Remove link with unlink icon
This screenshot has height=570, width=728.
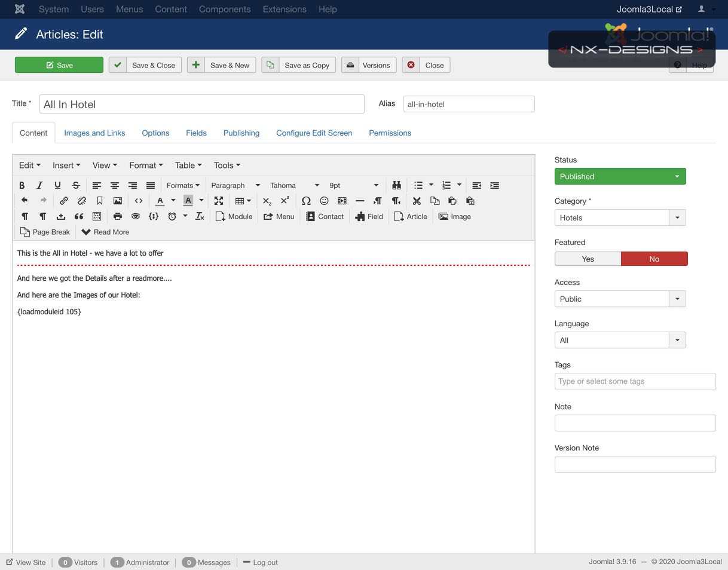(82, 201)
